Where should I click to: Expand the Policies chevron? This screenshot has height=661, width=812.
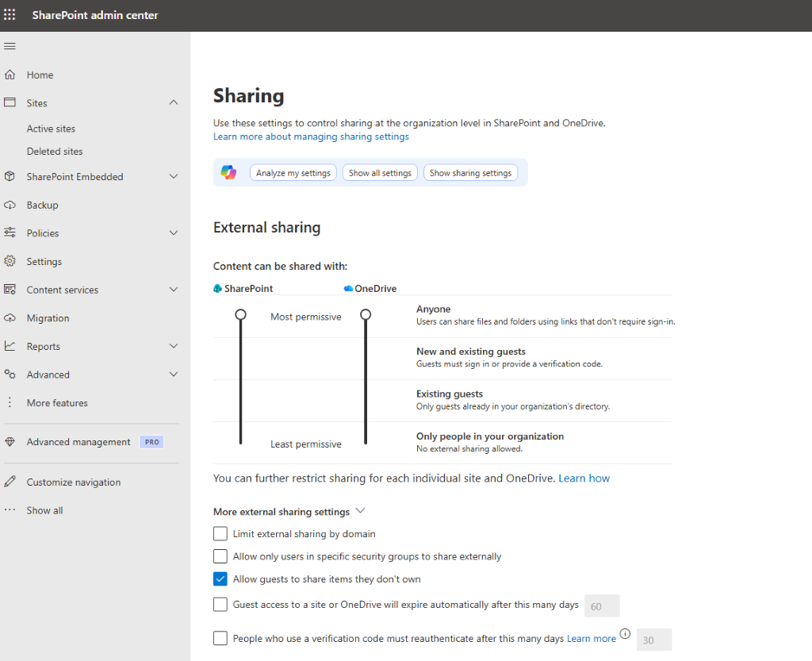click(x=174, y=233)
